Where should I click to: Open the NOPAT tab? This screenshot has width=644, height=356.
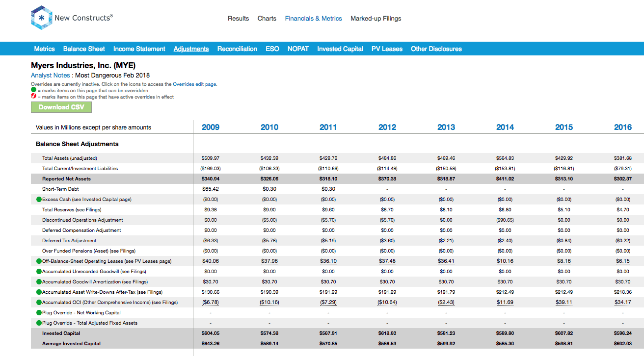coord(298,49)
